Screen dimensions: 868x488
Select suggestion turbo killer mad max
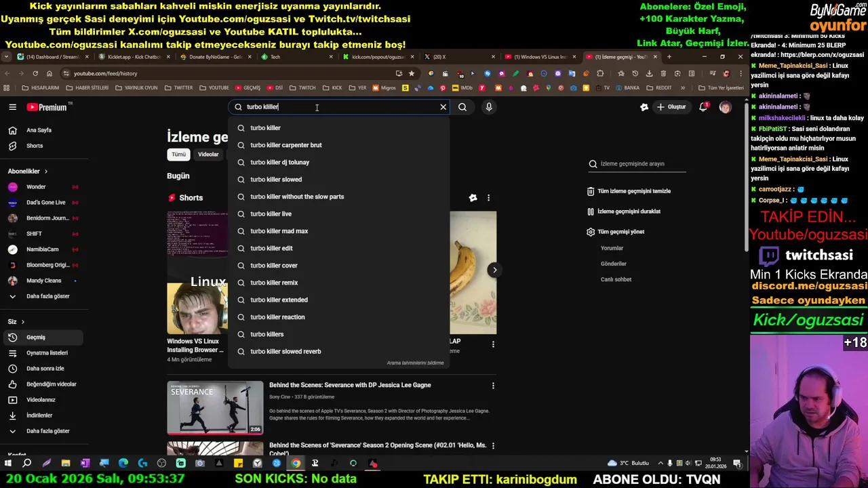(339, 231)
